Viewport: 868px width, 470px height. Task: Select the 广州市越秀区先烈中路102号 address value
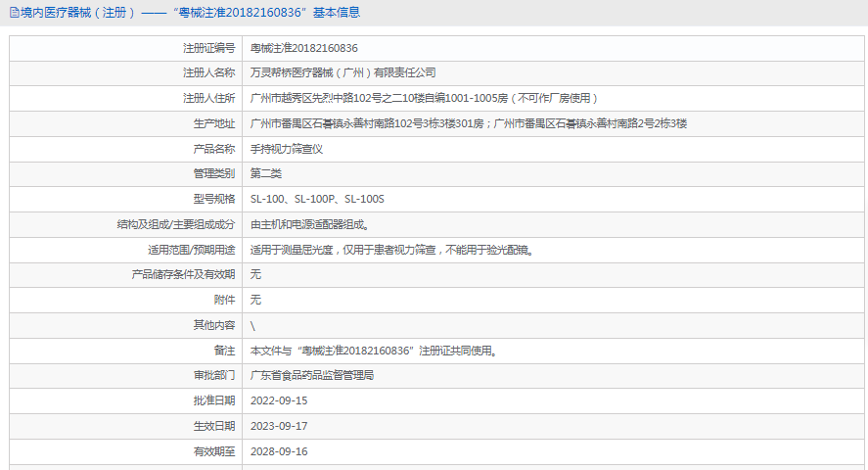point(425,99)
